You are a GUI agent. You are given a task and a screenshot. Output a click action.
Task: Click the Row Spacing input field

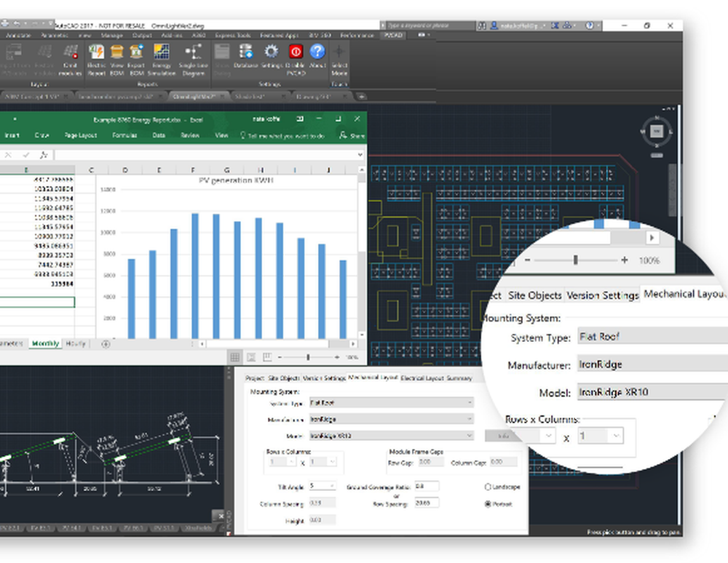click(x=427, y=503)
